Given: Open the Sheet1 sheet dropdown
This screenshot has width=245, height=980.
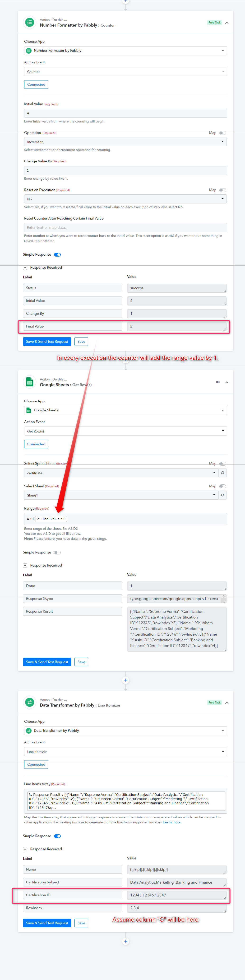Looking at the screenshot, I should tap(121, 495).
